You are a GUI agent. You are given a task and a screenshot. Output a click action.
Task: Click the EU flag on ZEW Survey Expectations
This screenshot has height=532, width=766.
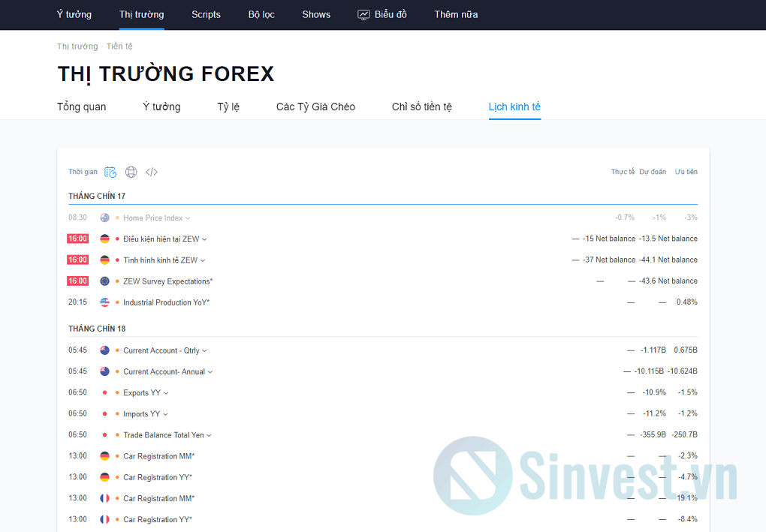pyautogui.click(x=104, y=281)
